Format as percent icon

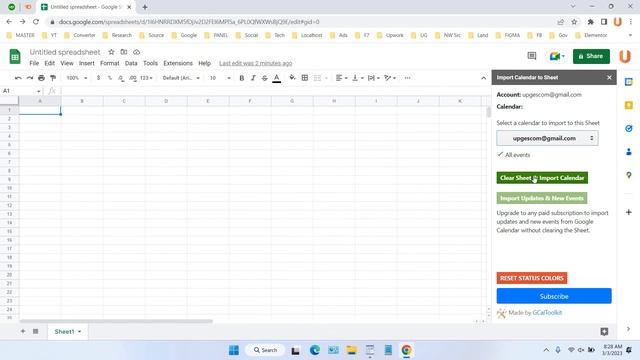pos(110,78)
